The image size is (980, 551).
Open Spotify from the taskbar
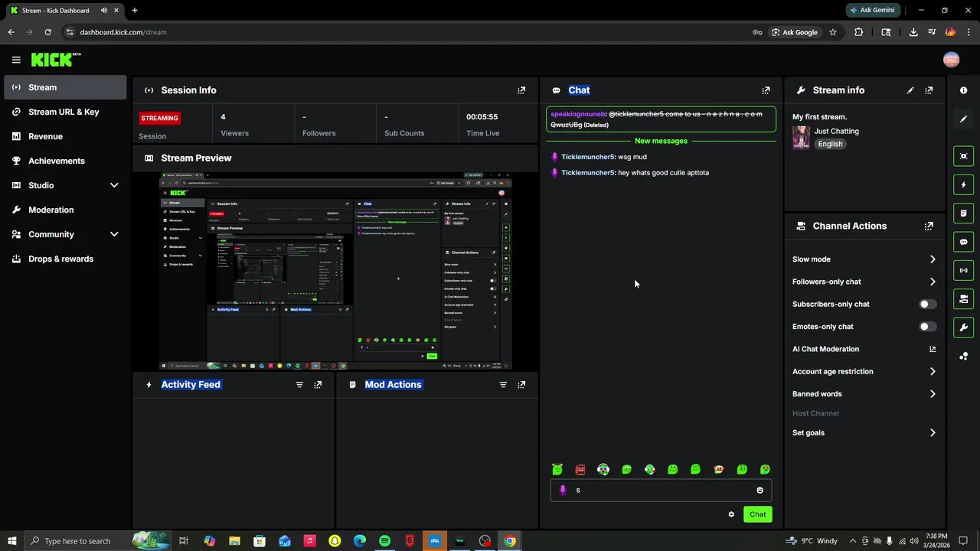pyautogui.click(x=384, y=541)
